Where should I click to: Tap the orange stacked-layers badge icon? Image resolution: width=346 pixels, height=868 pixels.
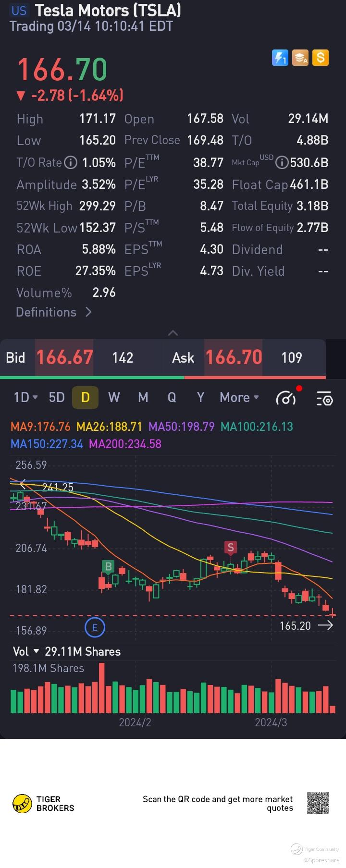(x=300, y=58)
